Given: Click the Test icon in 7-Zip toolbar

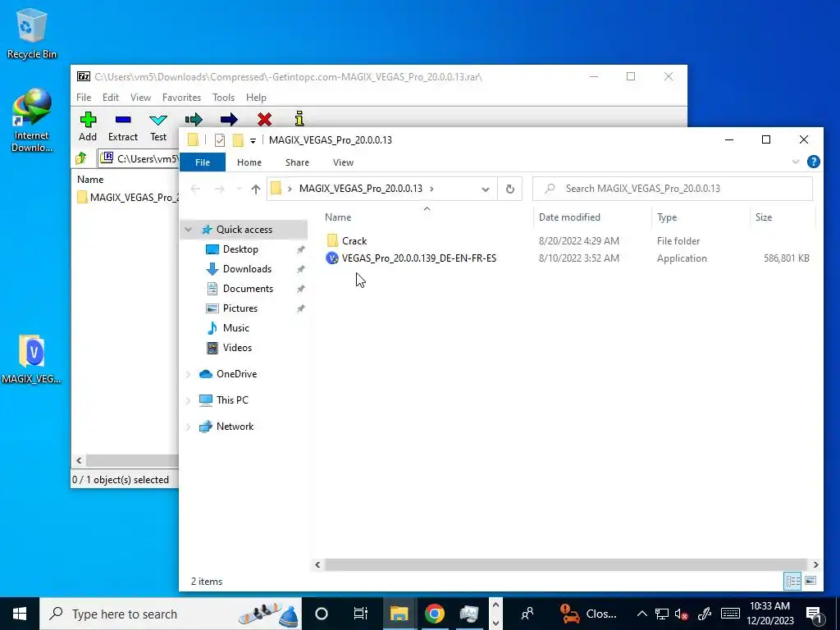Looking at the screenshot, I should click(x=158, y=120).
